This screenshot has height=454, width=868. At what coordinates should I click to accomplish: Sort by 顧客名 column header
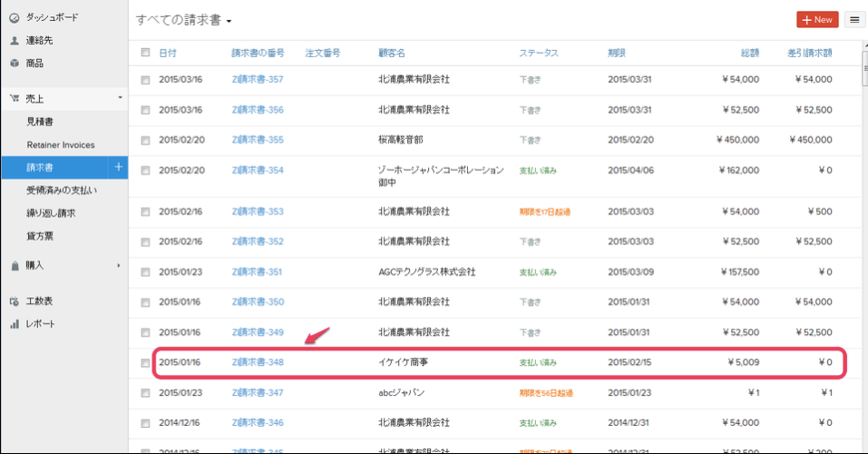click(x=392, y=54)
